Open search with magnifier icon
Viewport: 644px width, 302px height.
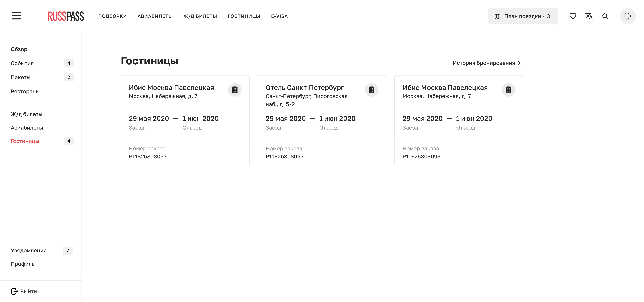point(605,16)
